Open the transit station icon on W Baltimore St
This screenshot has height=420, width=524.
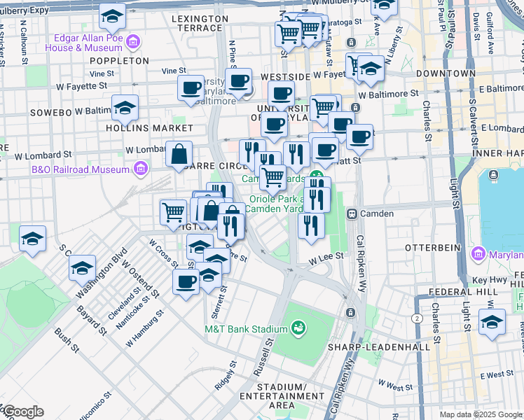pos(356,108)
